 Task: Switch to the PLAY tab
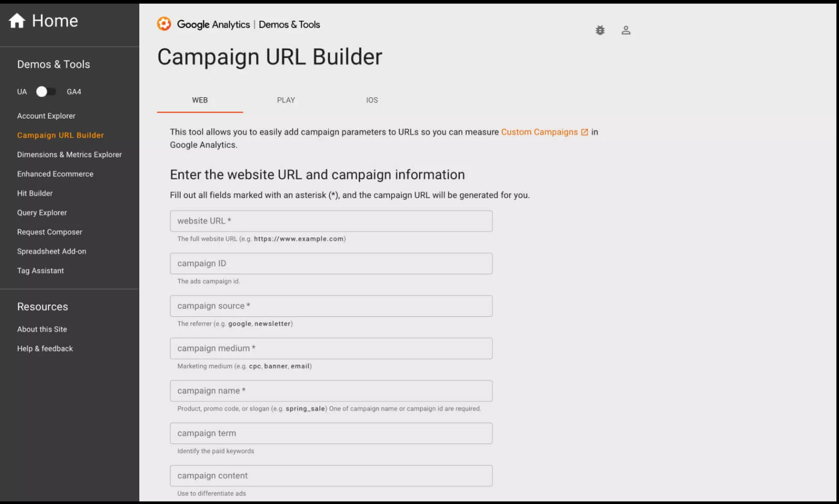click(x=286, y=100)
